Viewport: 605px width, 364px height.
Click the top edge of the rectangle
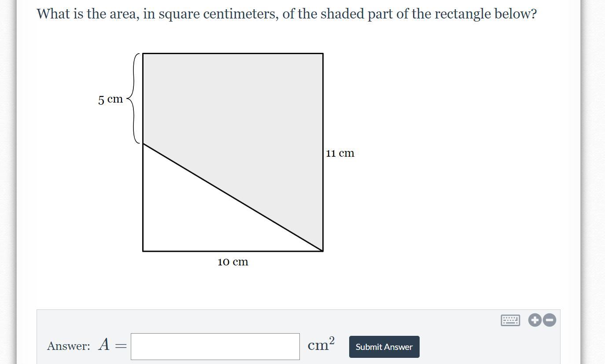click(233, 54)
